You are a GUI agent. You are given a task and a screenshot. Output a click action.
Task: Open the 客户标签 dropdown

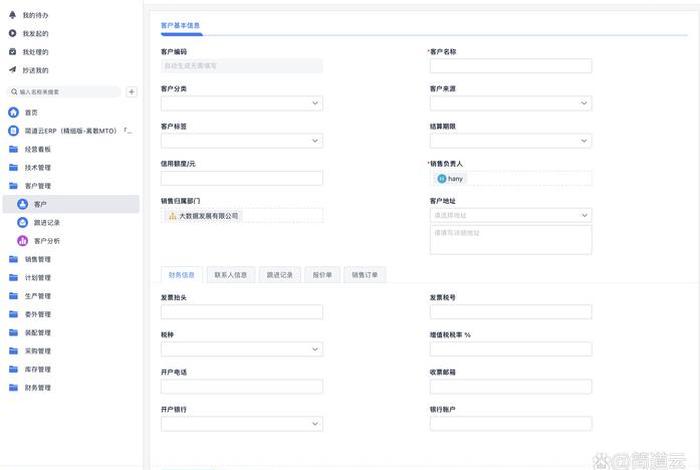[242, 141]
